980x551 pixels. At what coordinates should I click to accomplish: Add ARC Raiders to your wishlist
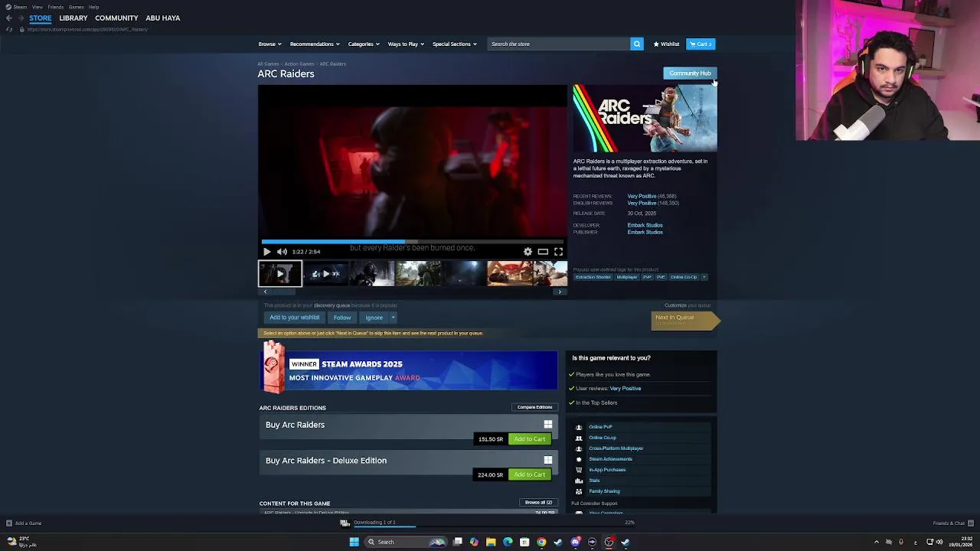(294, 318)
